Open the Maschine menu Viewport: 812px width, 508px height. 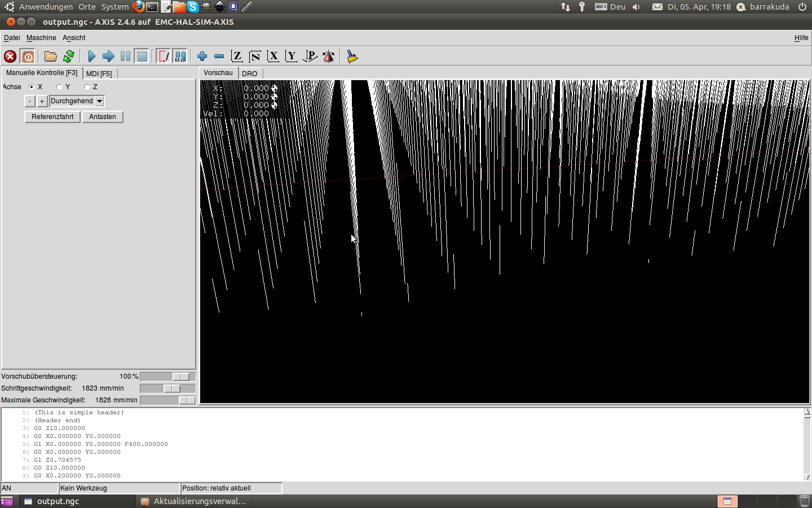(x=41, y=38)
